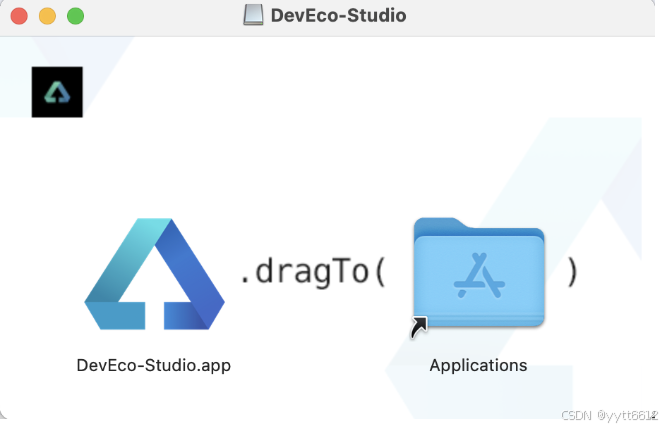Close the DevEco-Studio installer window
This screenshot has width=663, height=429.
pos(19,16)
